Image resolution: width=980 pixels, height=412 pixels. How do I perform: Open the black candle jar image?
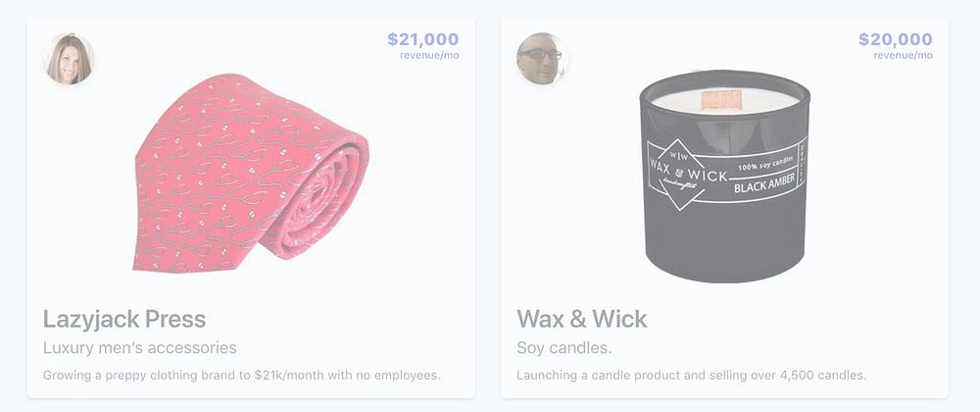coord(725,177)
